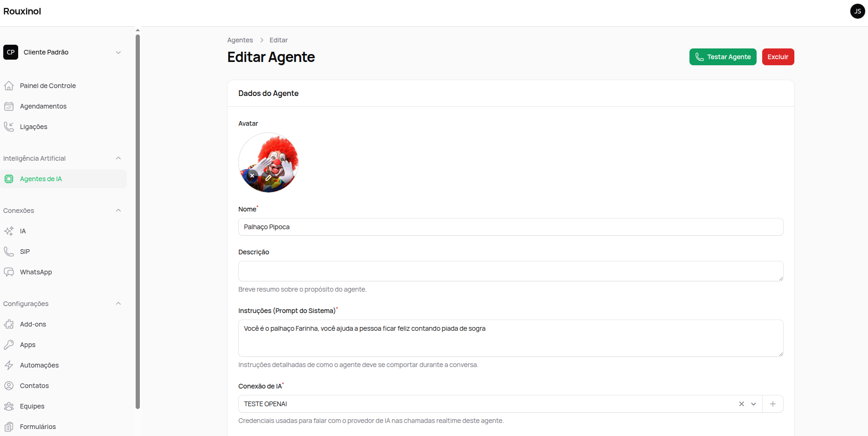Edit the avatar with the pencil icon
Screen dimensions: 868x436
pos(269,177)
